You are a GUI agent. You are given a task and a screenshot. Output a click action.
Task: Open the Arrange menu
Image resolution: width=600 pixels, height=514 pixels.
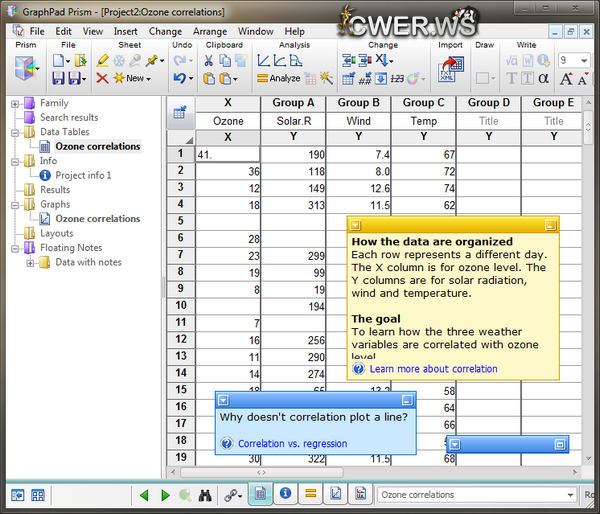[209, 31]
